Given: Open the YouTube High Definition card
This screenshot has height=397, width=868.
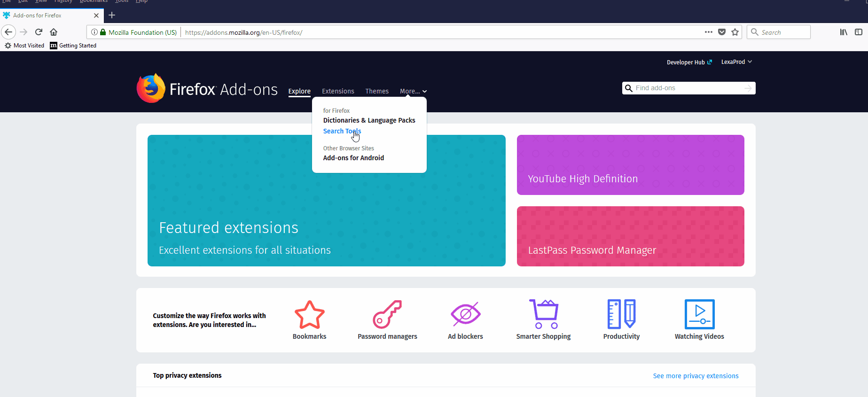Looking at the screenshot, I should [631, 165].
